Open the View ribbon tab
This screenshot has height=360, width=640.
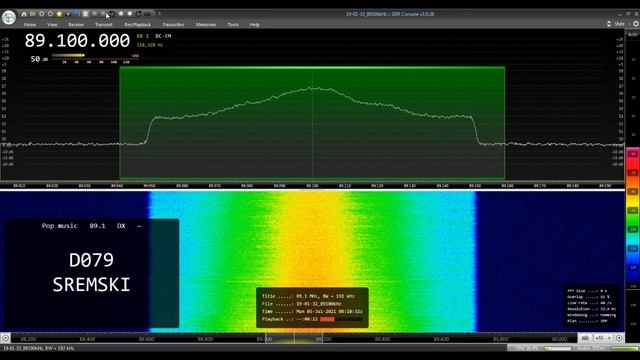pyautogui.click(x=52, y=25)
